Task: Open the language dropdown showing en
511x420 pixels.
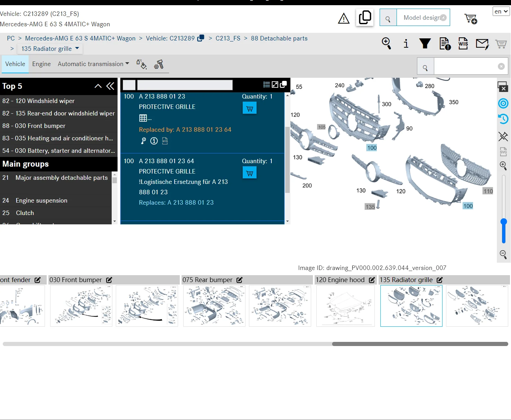Action: click(501, 11)
